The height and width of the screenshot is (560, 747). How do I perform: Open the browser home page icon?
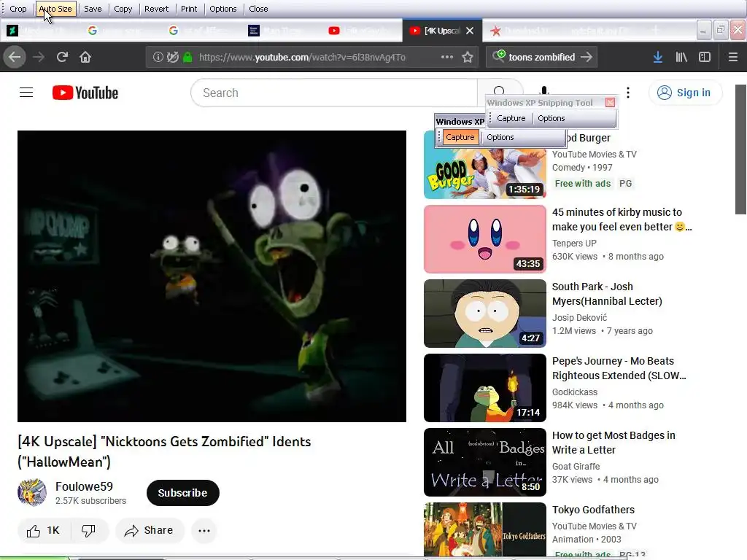85,57
